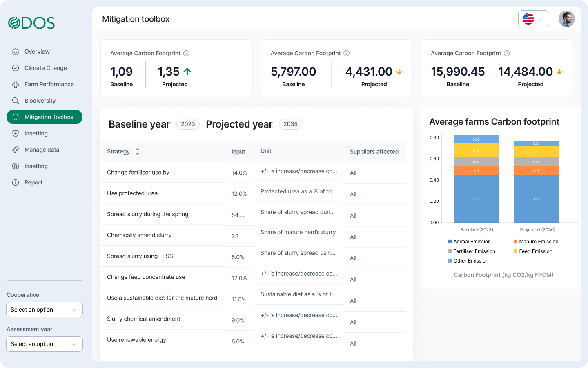Image resolution: width=588 pixels, height=368 pixels.
Task: Click Manure Emission legend swatch
Action: tap(515, 242)
